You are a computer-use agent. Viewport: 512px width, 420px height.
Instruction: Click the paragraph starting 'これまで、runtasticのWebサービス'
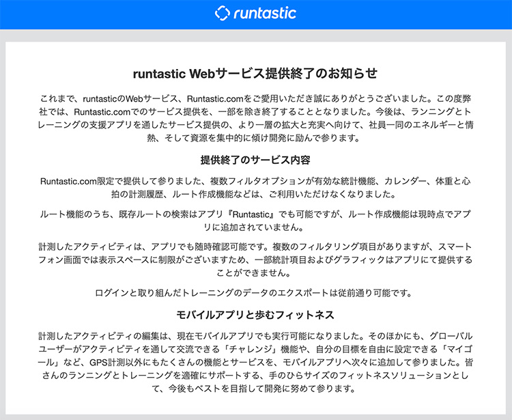[x=255, y=118]
